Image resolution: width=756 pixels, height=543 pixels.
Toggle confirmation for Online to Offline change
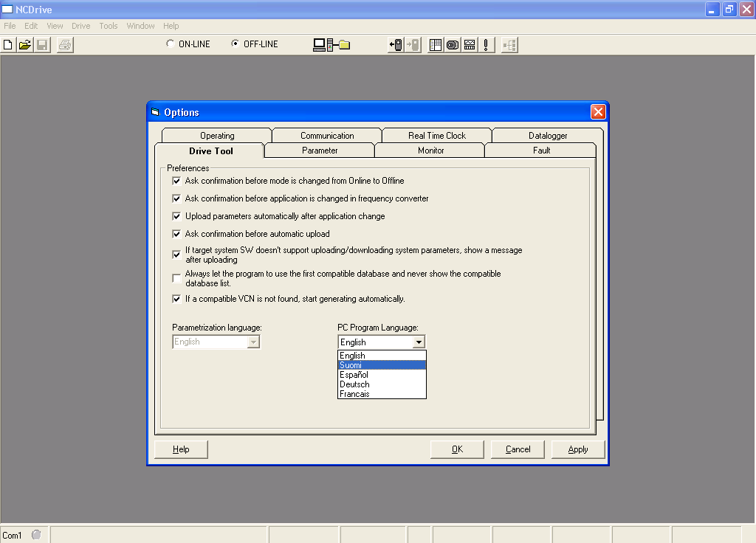[x=176, y=181]
